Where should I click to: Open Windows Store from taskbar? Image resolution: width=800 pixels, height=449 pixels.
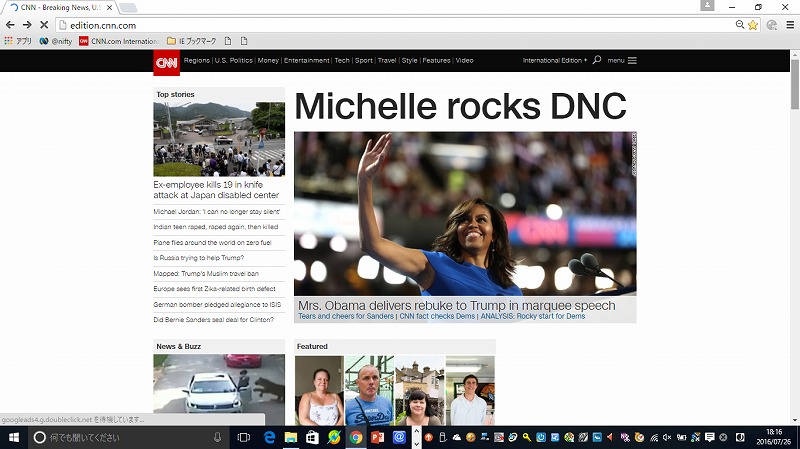coord(312,437)
